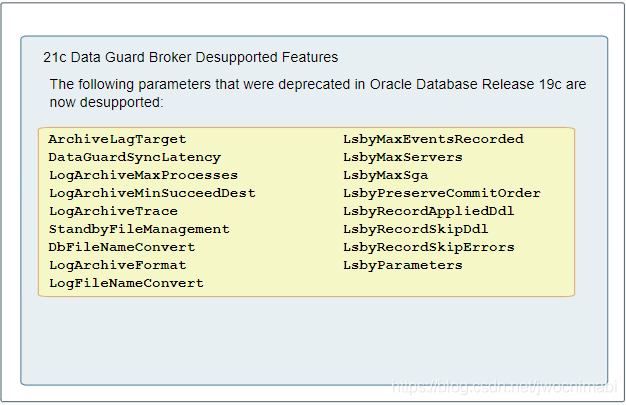
Task: Select the StandbyFileManagement parameter
Action: tap(139, 229)
